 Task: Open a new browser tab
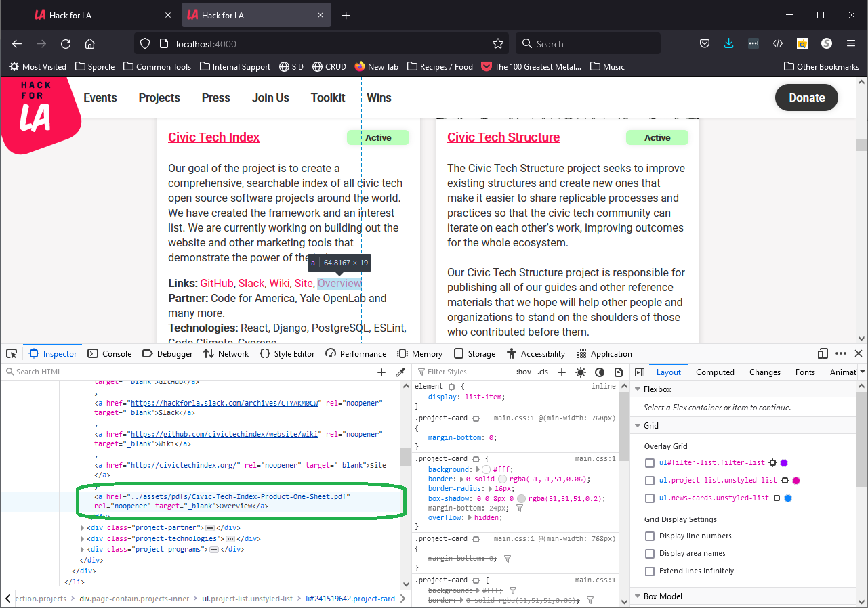pyautogui.click(x=346, y=15)
